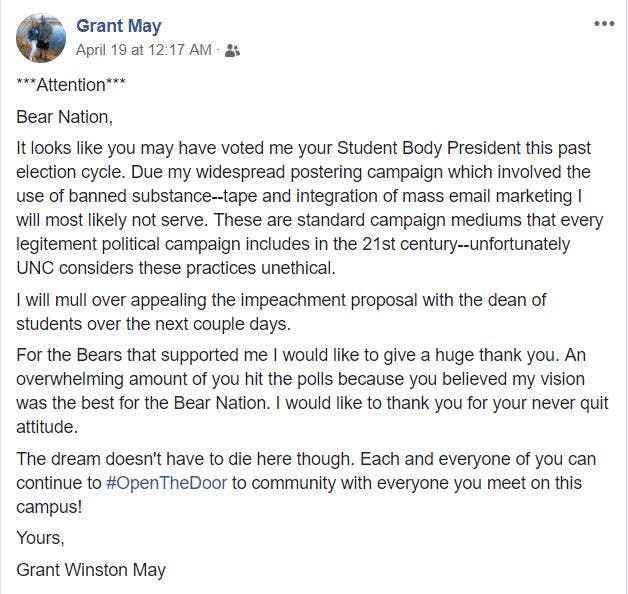
Task: Open the April 19 at 12:17 AM timestamp
Action: tap(144, 49)
